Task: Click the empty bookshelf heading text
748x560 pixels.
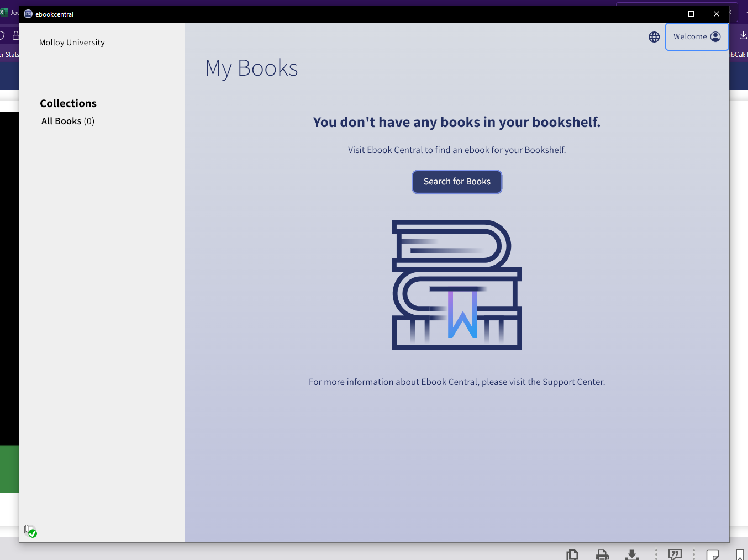Action: (457, 122)
